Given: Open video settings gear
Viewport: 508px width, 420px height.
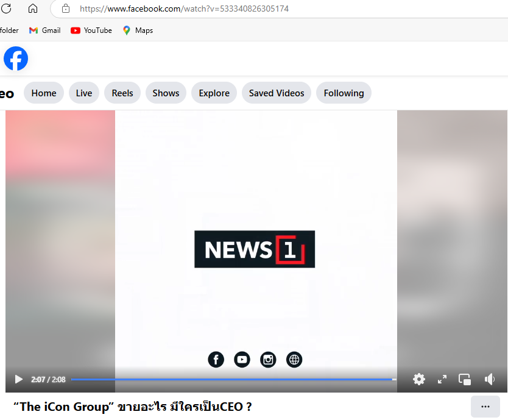Looking at the screenshot, I should coord(419,379).
